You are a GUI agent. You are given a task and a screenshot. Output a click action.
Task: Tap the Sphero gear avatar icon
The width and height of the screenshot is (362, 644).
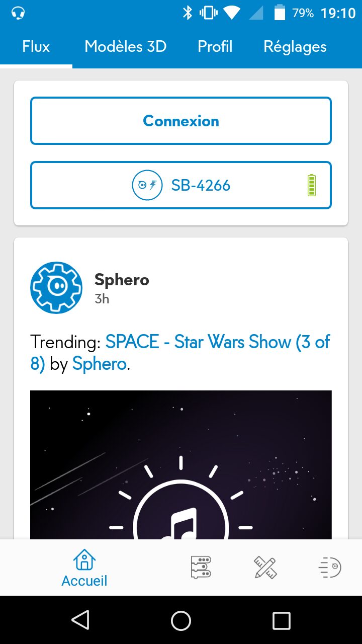[x=56, y=288]
